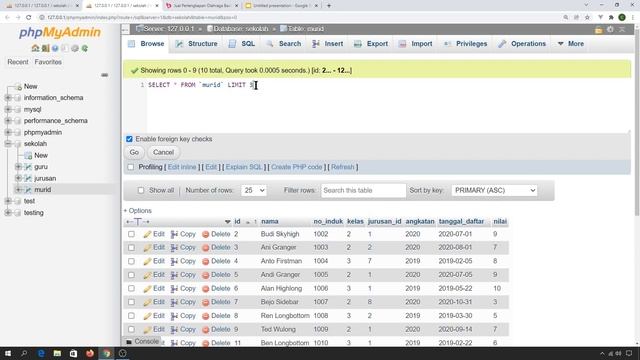
Task: Open the Console bar at bottom
Action: click(142, 341)
